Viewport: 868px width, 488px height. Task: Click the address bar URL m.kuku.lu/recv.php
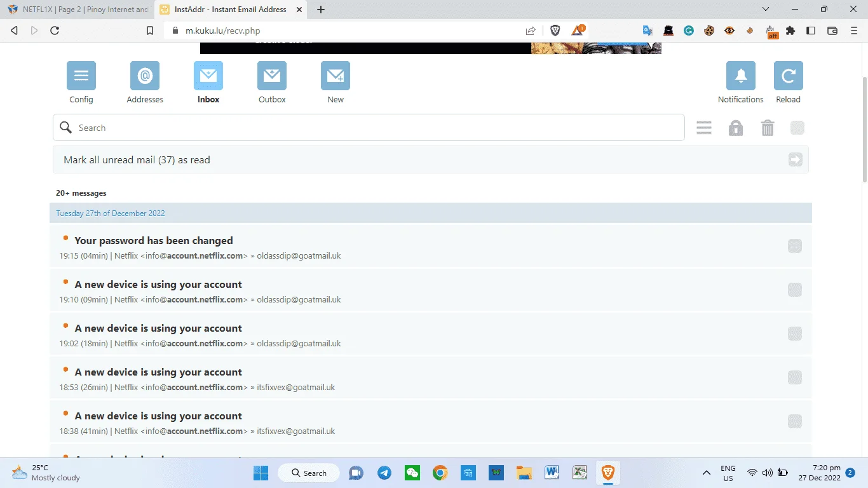pos(222,30)
